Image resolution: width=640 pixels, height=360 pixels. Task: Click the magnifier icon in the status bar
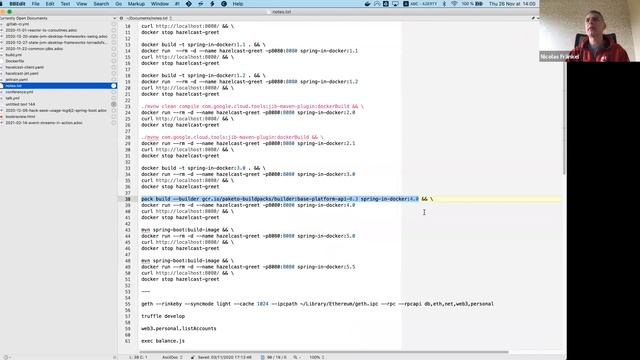(295, 357)
